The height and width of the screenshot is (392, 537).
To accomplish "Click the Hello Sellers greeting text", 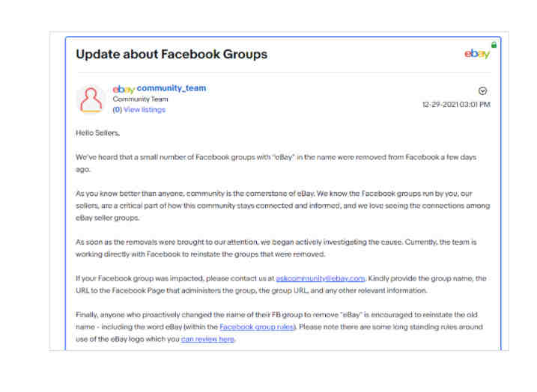I will tap(97, 133).
